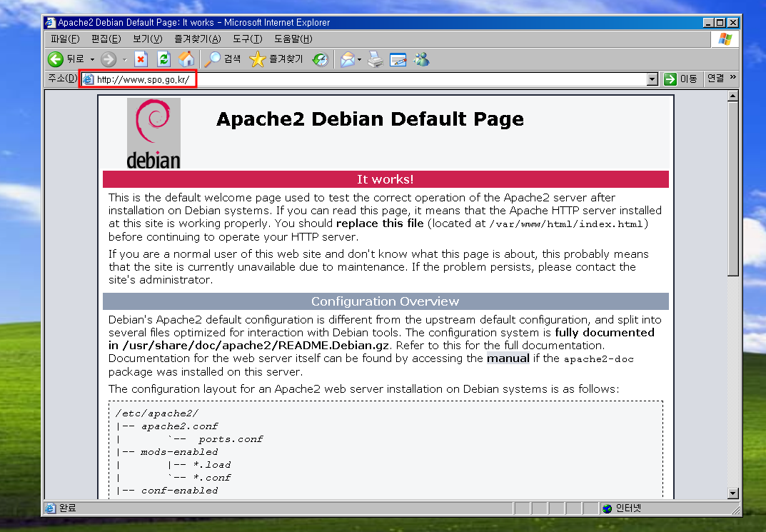Stop page loading with red X icon
The image size is (766, 532).
(141, 59)
